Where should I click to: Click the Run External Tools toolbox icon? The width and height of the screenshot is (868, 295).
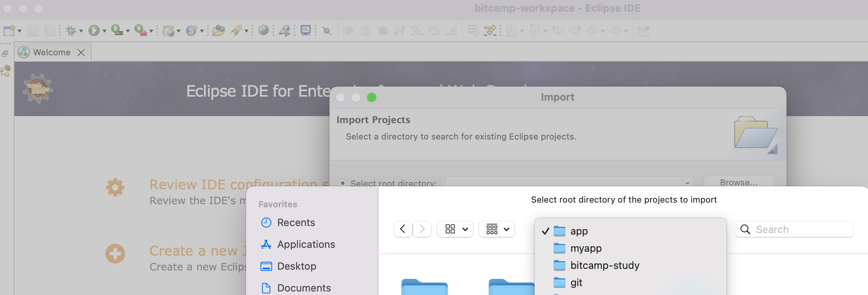(140, 30)
